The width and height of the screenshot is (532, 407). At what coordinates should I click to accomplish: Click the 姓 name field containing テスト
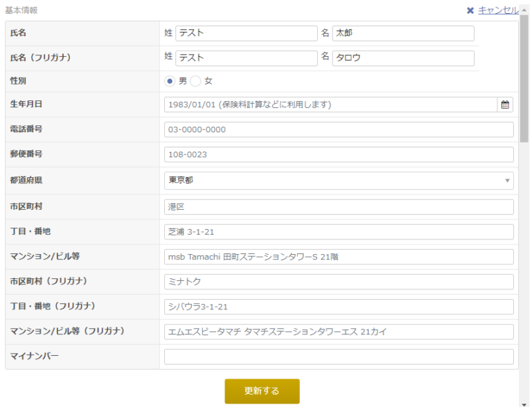pos(246,33)
